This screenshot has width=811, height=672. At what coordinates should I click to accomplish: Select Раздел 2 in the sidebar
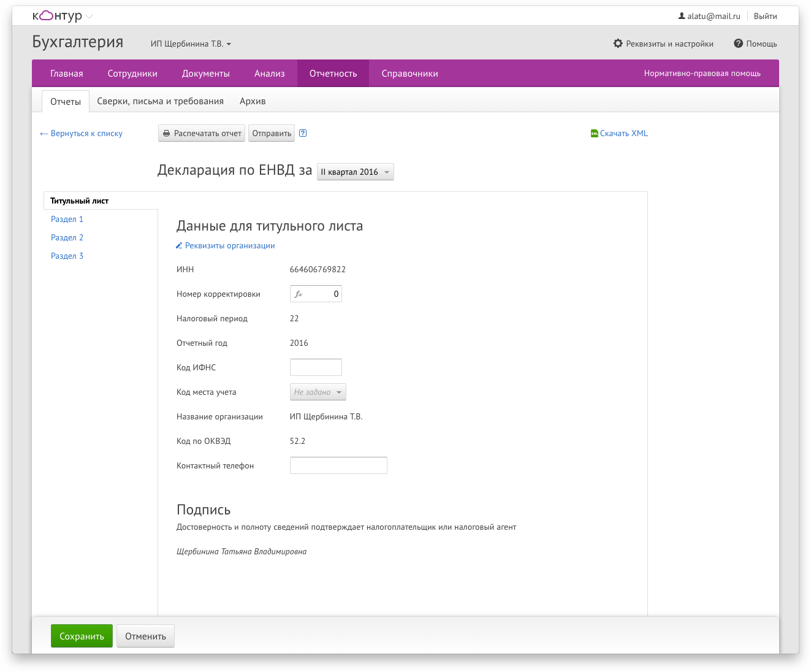click(67, 237)
